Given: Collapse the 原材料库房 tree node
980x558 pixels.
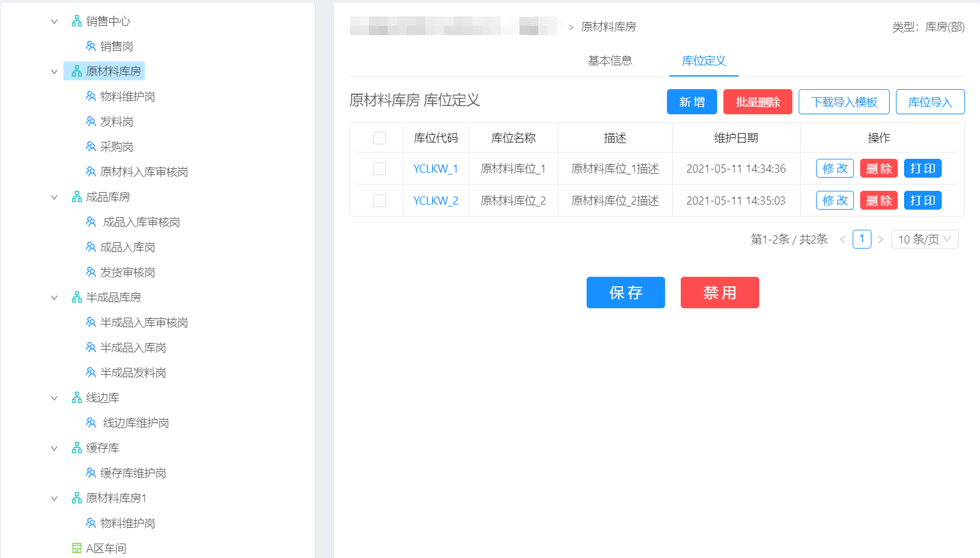Looking at the screenshot, I should [x=54, y=72].
